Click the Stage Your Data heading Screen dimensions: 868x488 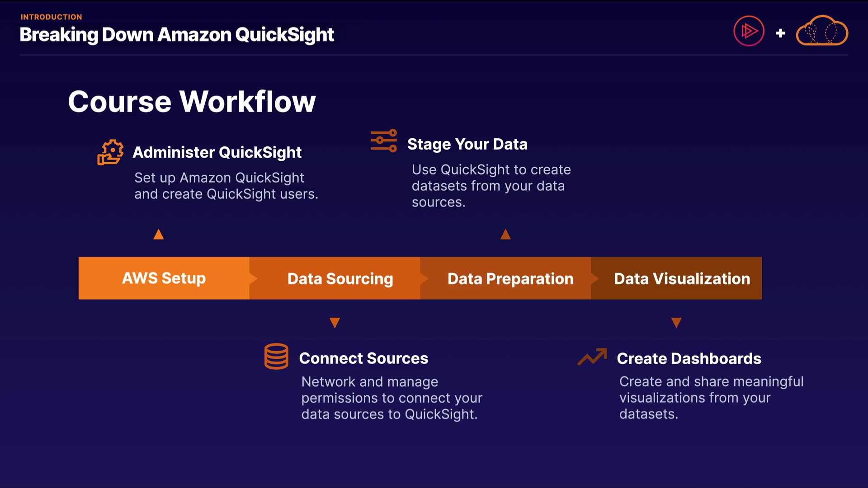click(467, 144)
